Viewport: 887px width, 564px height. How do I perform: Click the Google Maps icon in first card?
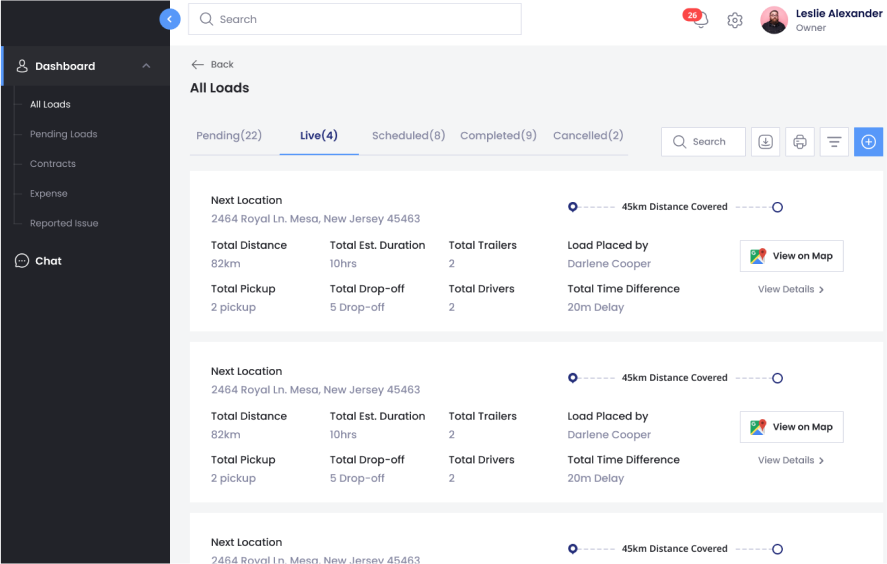click(x=758, y=256)
